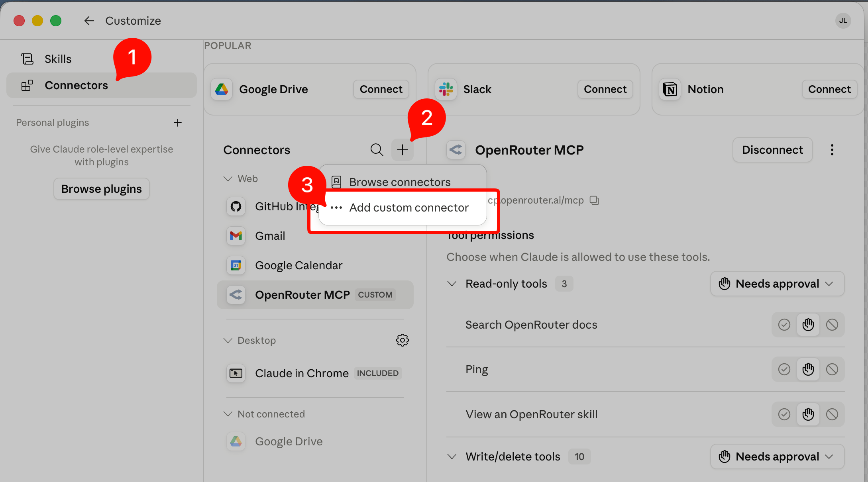Set Search OpenRouter docs to always allow
The image size is (868, 482).
click(x=784, y=325)
